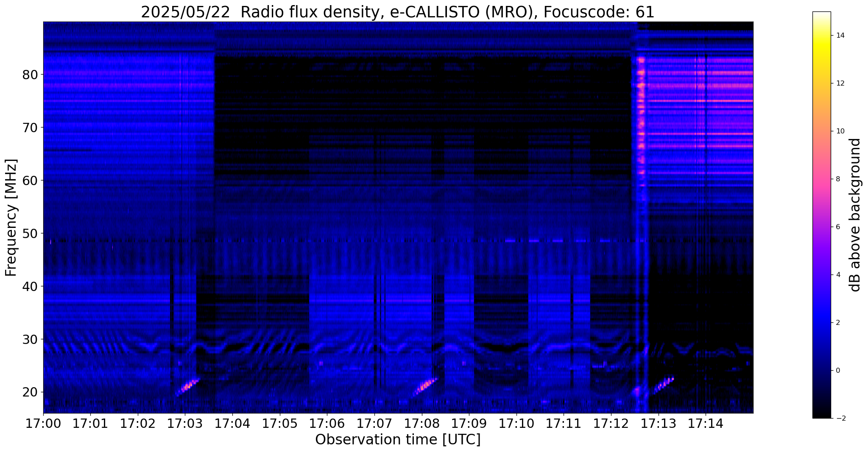Screen dimensions: 868x452
Task: Click the bright vertical burst column after 17:12
Action: pos(641,127)
